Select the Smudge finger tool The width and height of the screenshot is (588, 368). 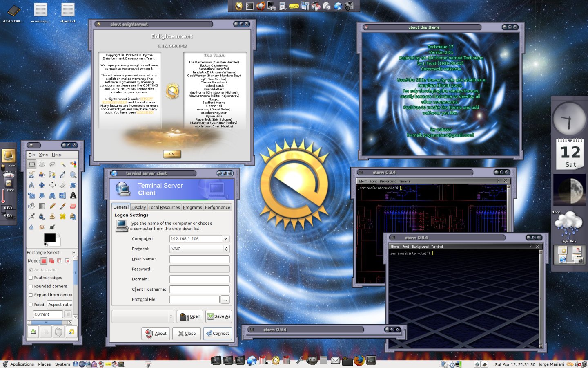tap(42, 227)
